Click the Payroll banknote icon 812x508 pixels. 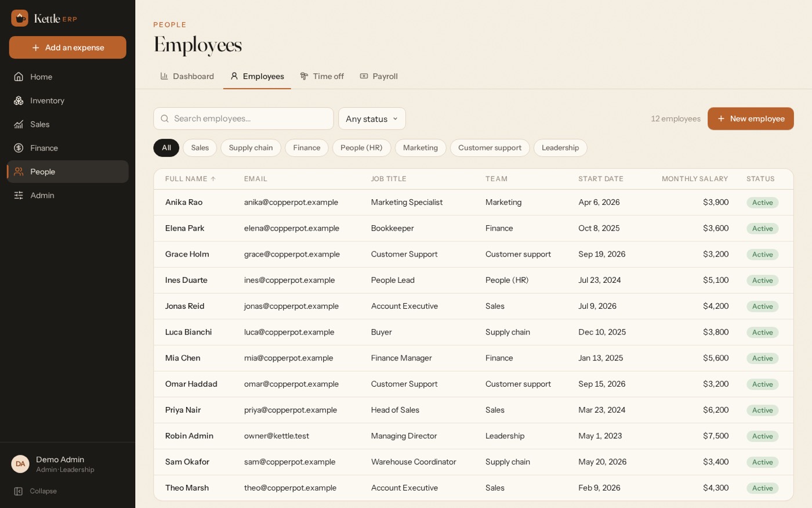(x=364, y=76)
